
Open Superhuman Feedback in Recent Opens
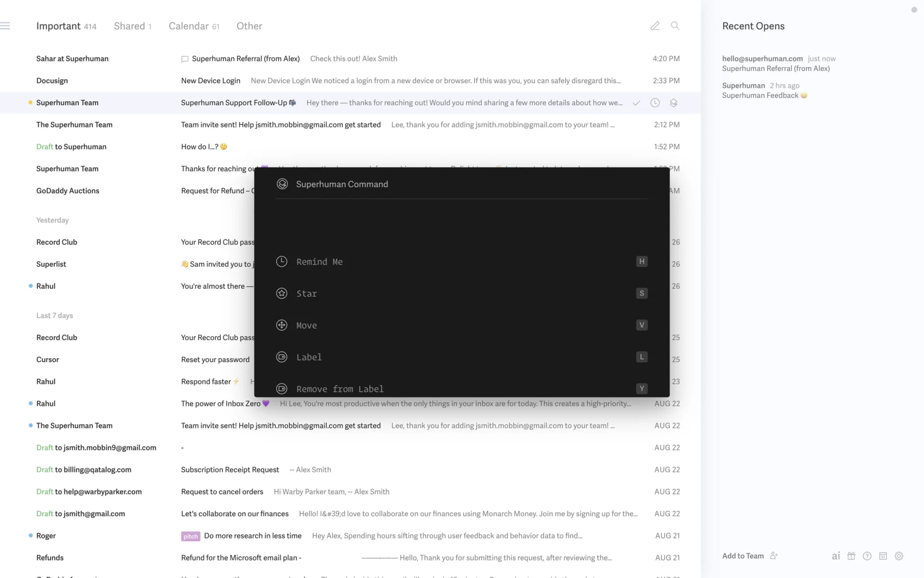[x=760, y=95]
